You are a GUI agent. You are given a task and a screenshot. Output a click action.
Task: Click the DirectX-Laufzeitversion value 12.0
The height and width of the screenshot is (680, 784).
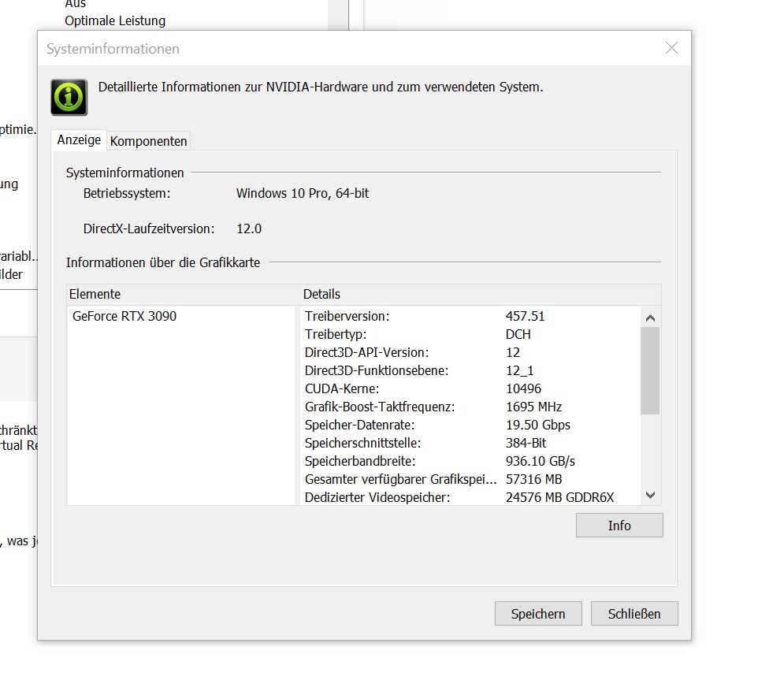(x=249, y=229)
